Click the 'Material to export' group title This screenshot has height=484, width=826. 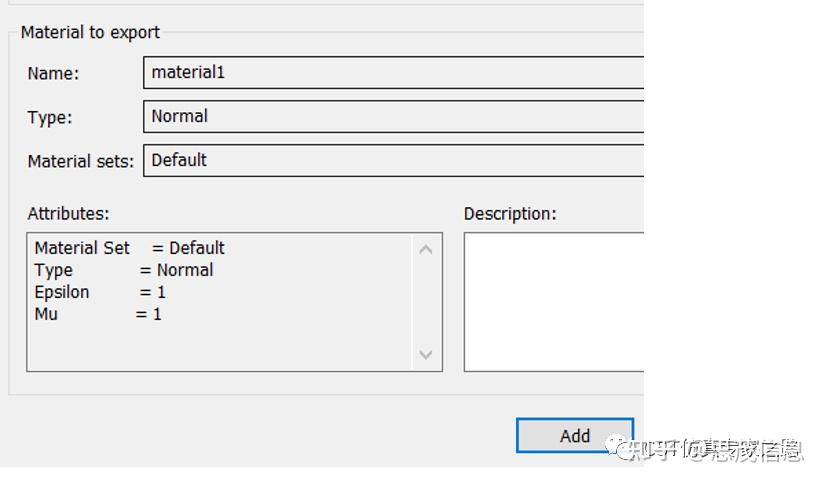tap(90, 32)
